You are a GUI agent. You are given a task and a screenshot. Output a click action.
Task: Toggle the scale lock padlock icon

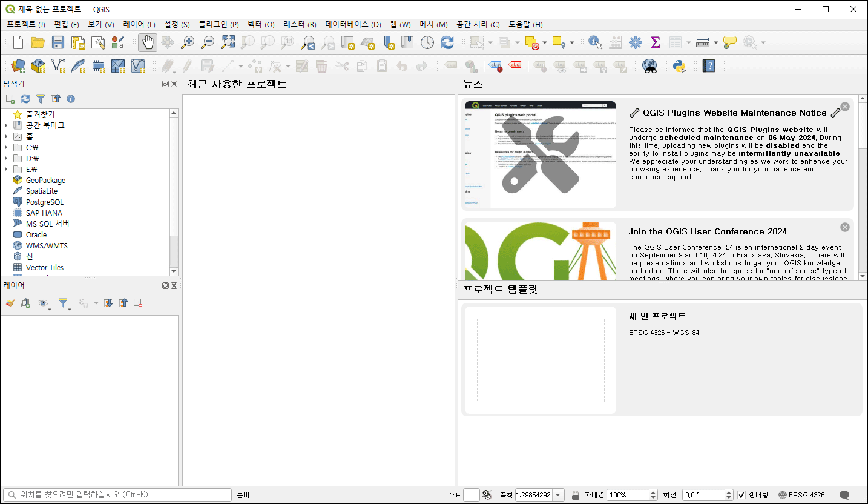click(x=576, y=495)
